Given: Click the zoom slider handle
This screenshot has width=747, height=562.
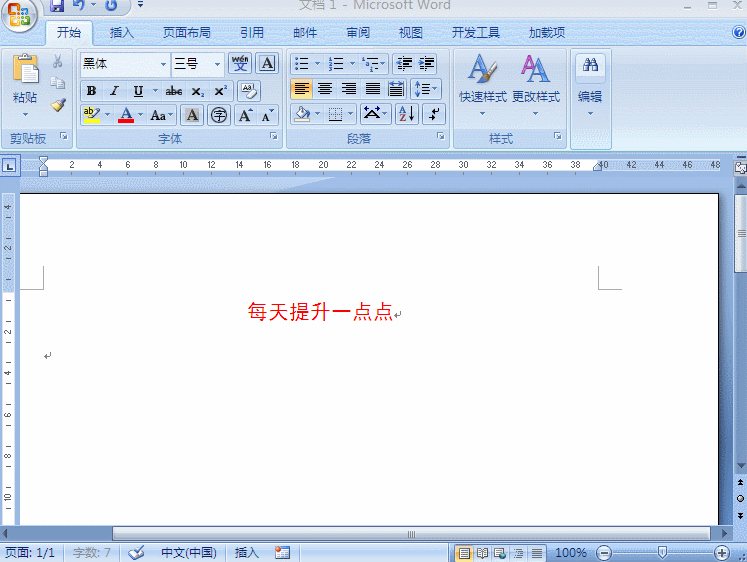Looking at the screenshot, I should (x=662, y=552).
